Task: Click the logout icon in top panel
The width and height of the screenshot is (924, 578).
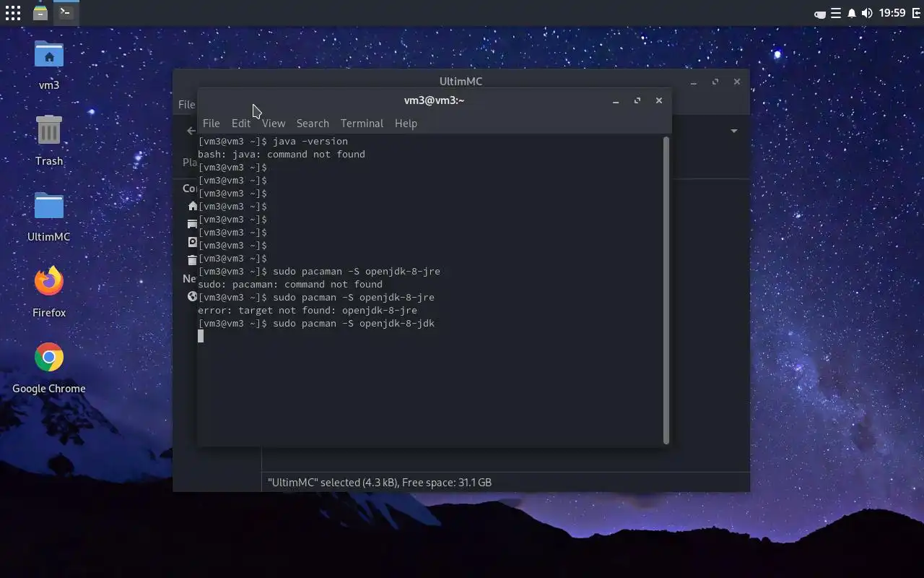Action: pos(917,13)
